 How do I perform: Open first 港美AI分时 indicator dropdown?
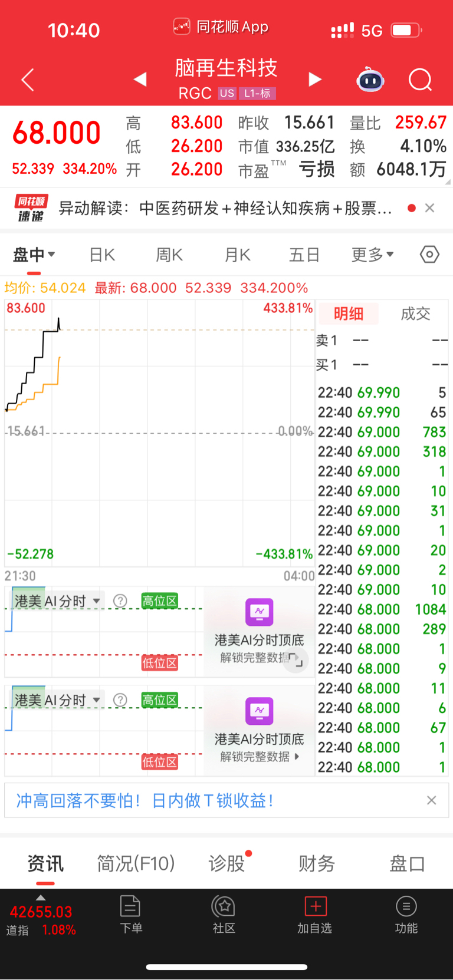(57, 600)
